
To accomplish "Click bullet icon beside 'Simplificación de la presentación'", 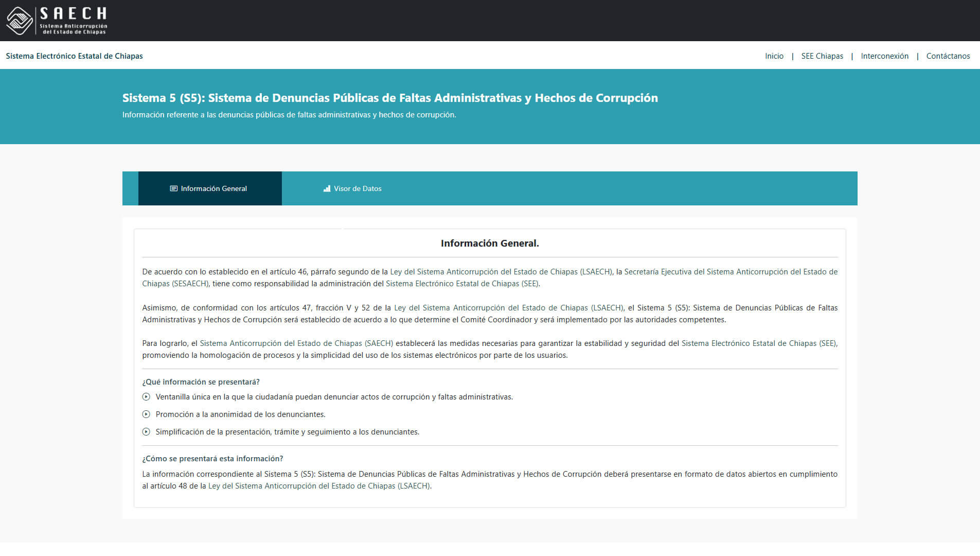I will 146,432.
